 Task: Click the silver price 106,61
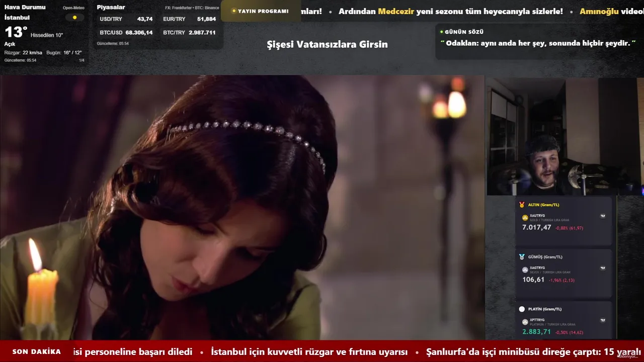pos(533,280)
